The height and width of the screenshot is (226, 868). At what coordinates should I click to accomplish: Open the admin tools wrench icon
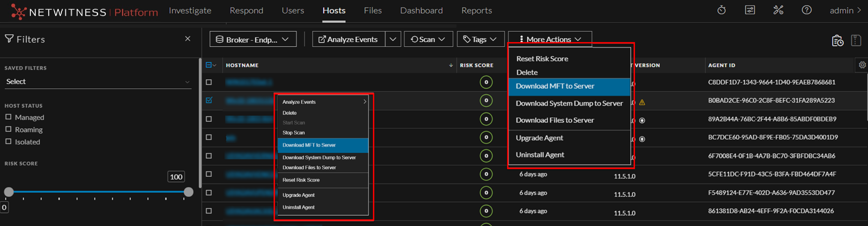tap(778, 11)
